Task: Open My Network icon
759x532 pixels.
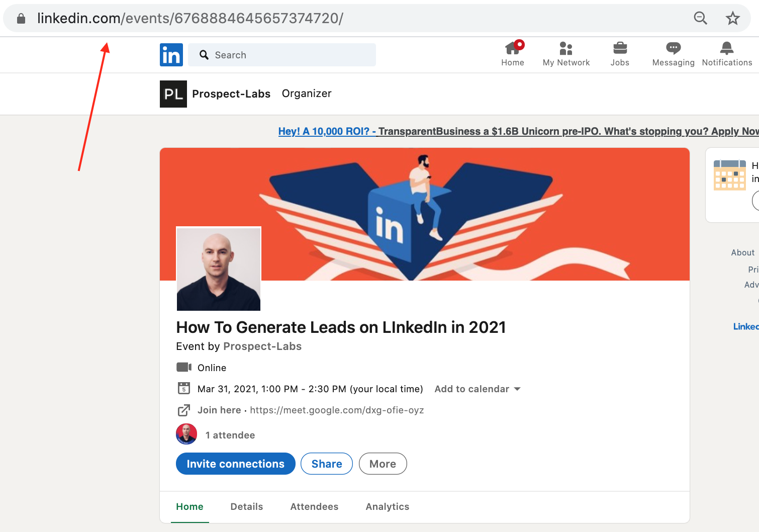Action: 566,48
